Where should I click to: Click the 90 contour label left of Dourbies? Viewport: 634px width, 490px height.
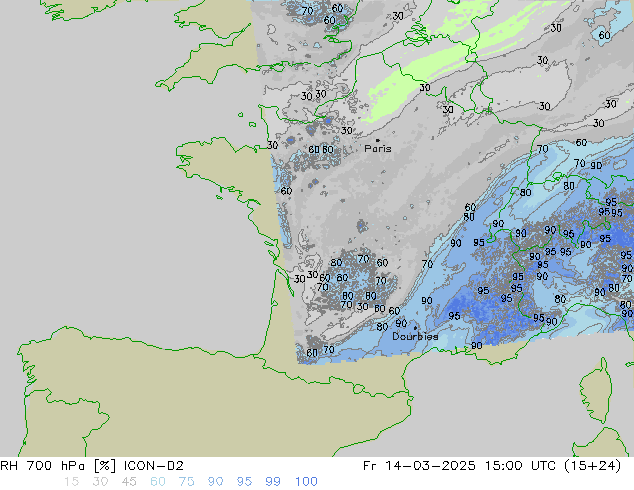(x=401, y=323)
